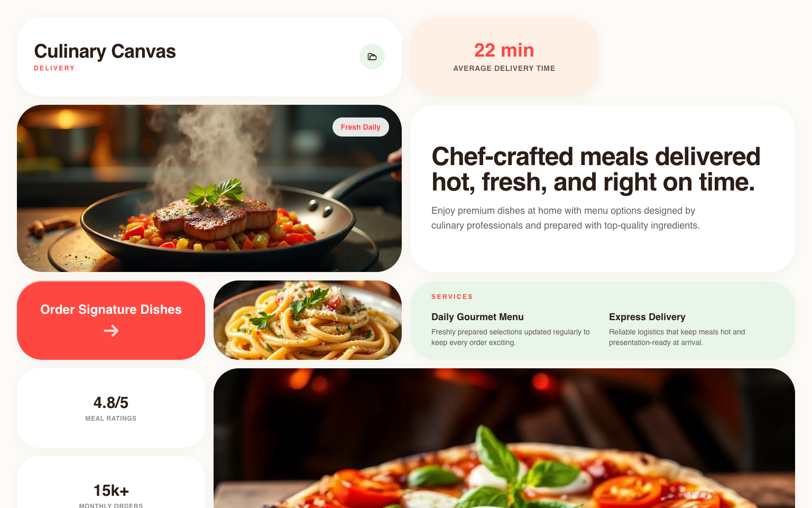Click the premium dishes description paragraph

[x=566, y=218]
